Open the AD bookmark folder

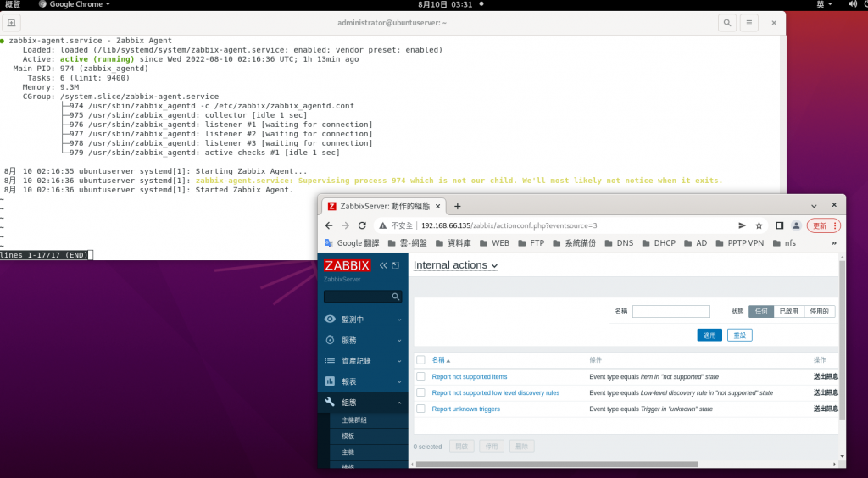click(696, 243)
